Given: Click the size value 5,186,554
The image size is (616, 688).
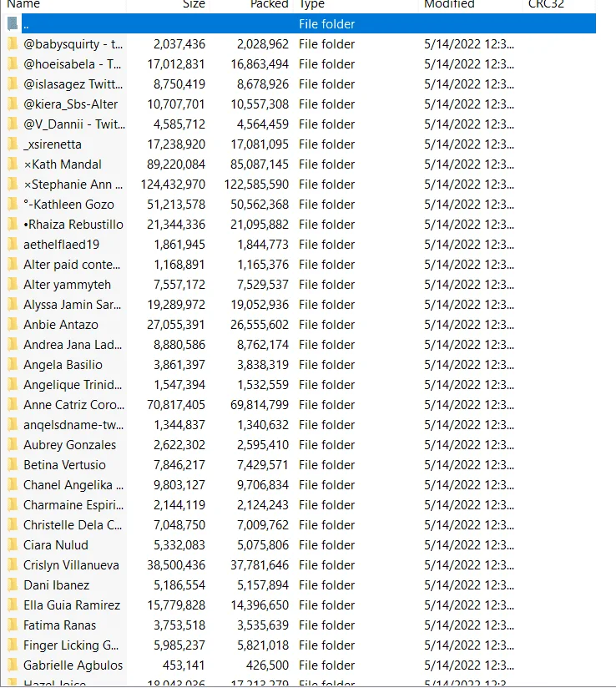Looking at the screenshot, I should (x=179, y=585).
